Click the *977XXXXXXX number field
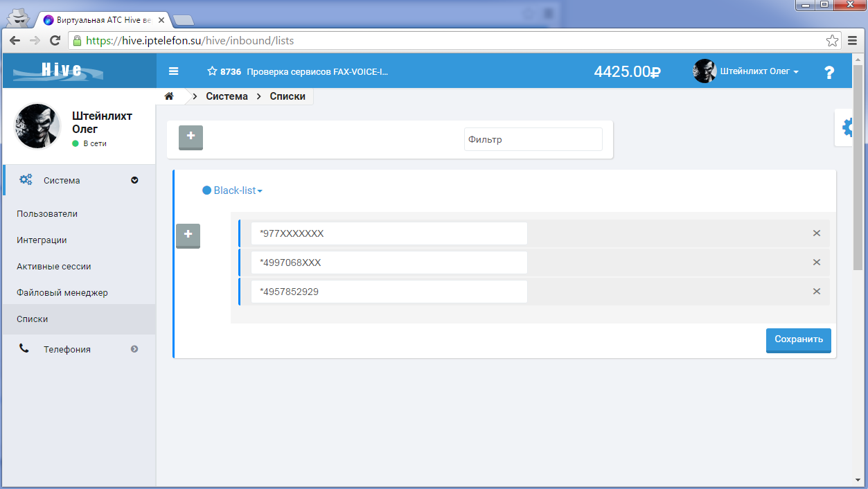 pos(389,233)
